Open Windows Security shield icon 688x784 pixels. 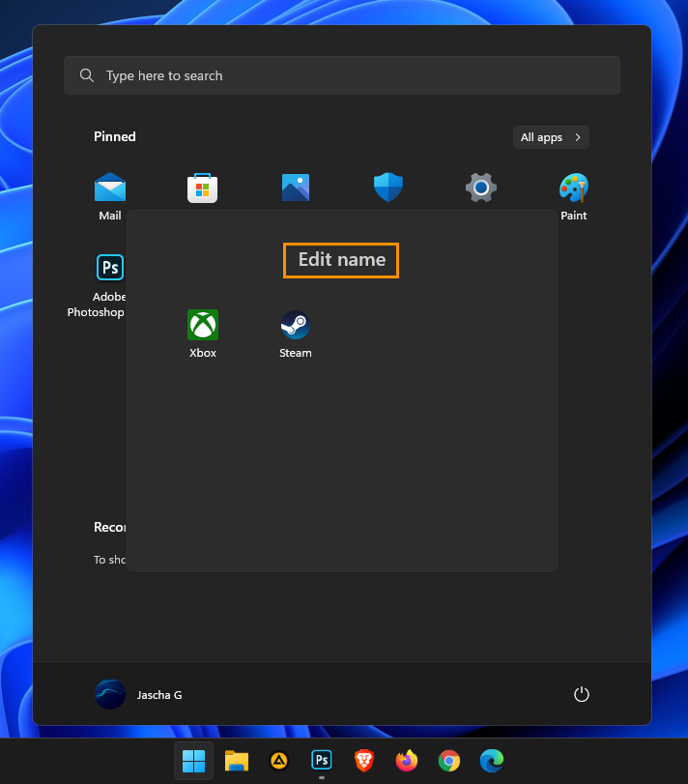tap(388, 188)
